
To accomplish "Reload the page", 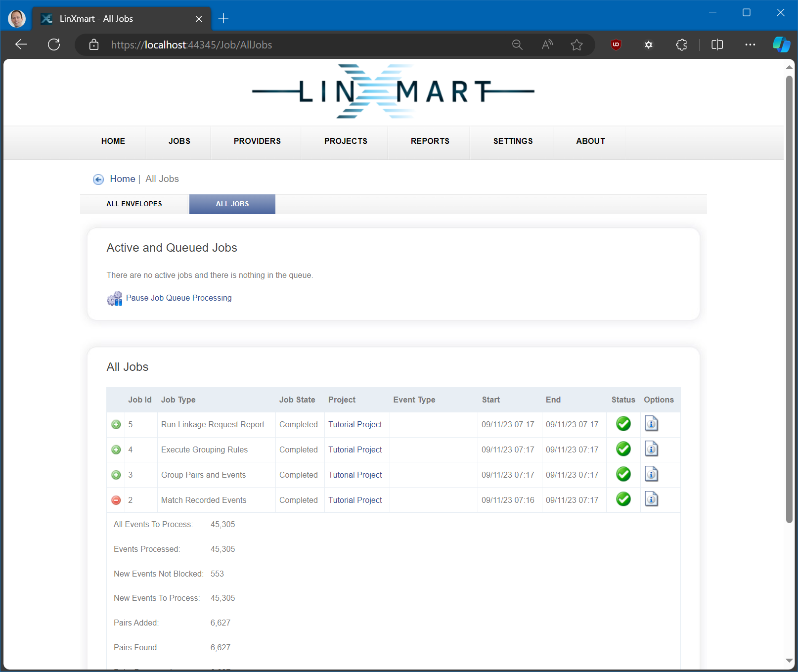I will tap(54, 45).
